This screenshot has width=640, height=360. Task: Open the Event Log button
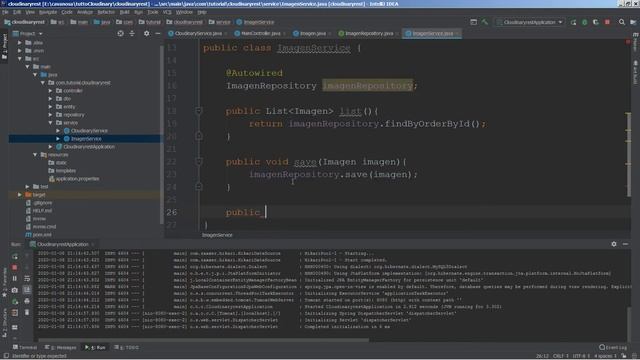coord(613,347)
